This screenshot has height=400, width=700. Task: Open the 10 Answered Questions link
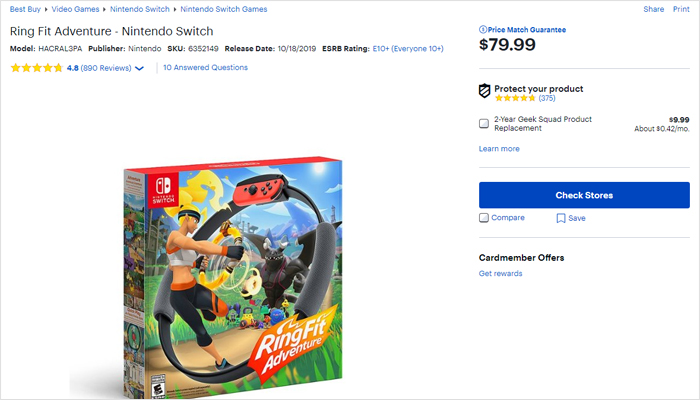pos(205,68)
